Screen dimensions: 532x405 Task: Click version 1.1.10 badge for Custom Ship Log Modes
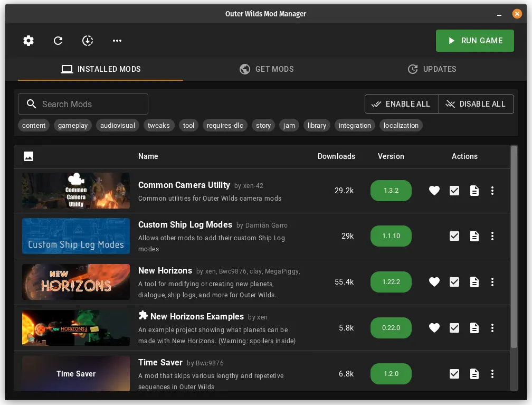tap(391, 236)
